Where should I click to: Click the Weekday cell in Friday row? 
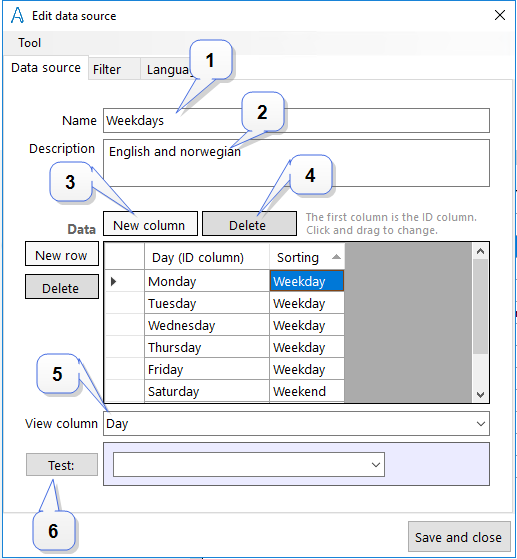tap(307, 369)
